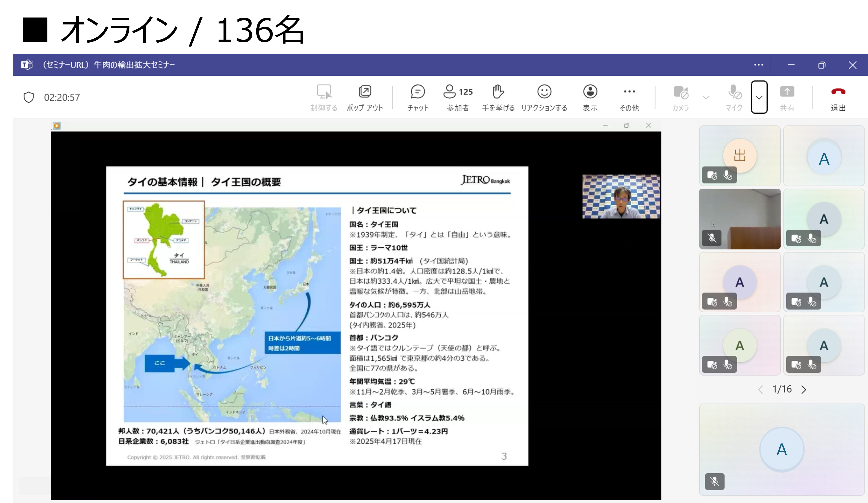The width and height of the screenshot is (868, 503).
Task: Click the shield security icon beside timer
Action: click(29, 97)
